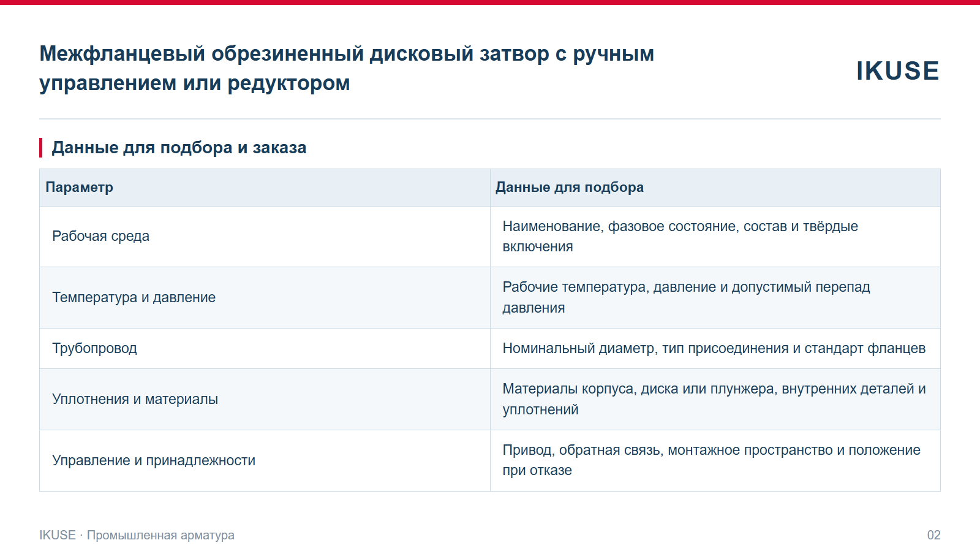
Task: Select the 'Уплотнения и материалы' cell
Action: tap(265, 400)
